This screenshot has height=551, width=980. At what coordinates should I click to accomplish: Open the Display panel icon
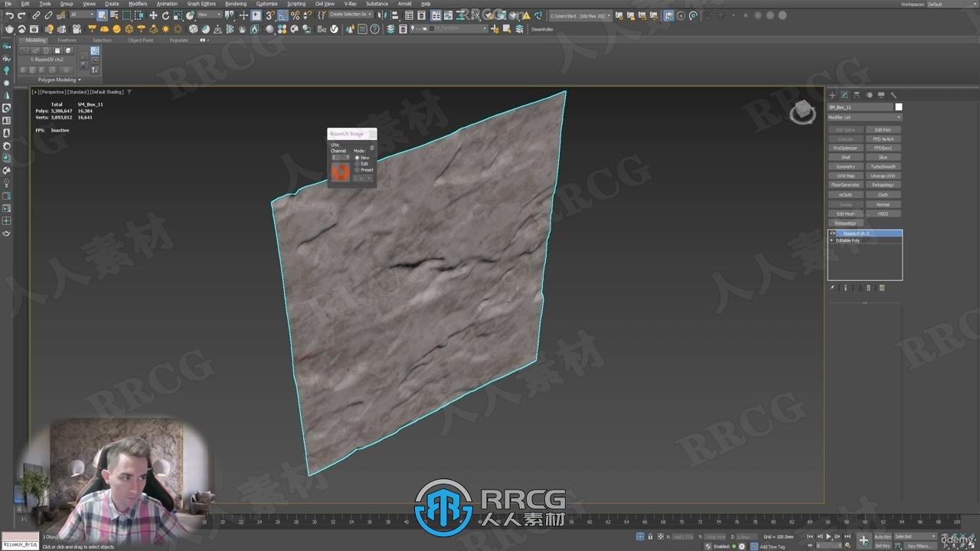881,95
